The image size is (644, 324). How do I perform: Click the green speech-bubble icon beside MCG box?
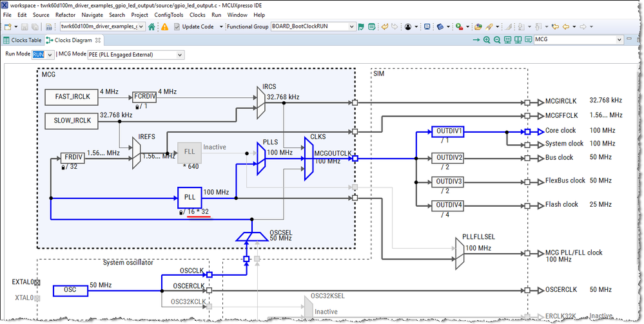coord(528,40)
